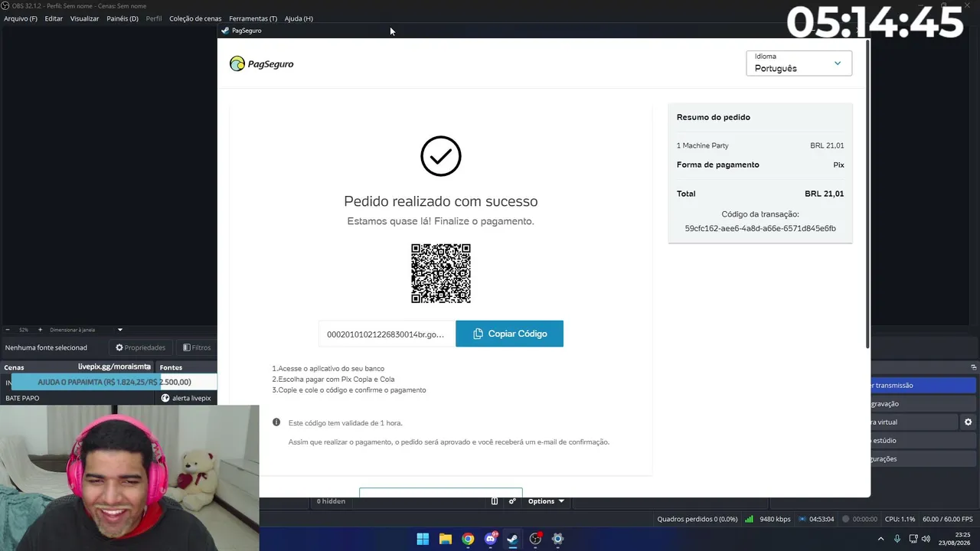The height and width of the screenshot is (551, 980).
Task: Click the gravação recording button in OBS
Action: point(923,404)
